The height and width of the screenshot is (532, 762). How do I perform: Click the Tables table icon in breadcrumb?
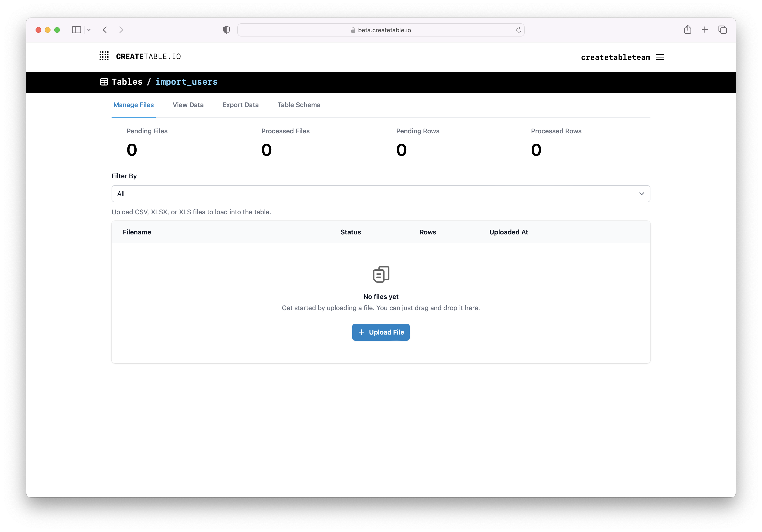pyautogui.click(x=104, y=82)
